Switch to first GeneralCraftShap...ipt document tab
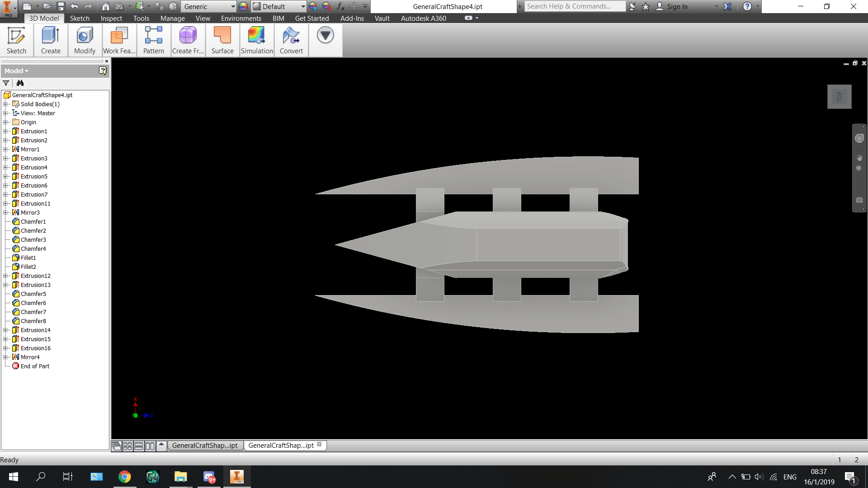This screenshot has width=868, height=488. pyautogui.click(x=205, y=446)
